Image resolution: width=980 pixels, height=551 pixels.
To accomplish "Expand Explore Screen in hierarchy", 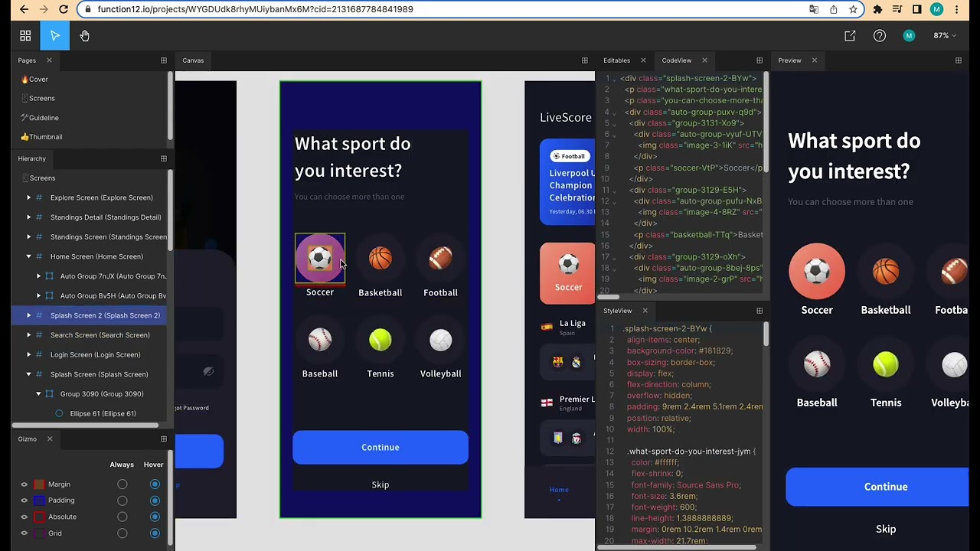I will coord(29,197).
